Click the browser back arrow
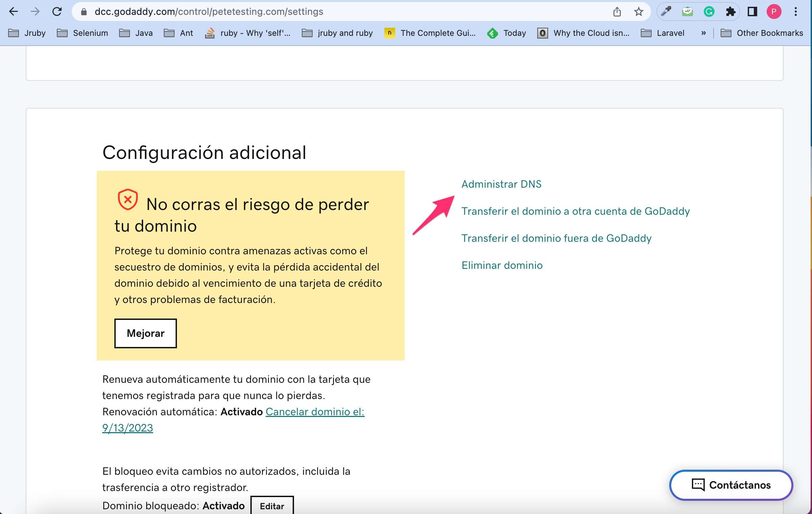812x514 pixels. pyautogui.click(x=14, y=12)
